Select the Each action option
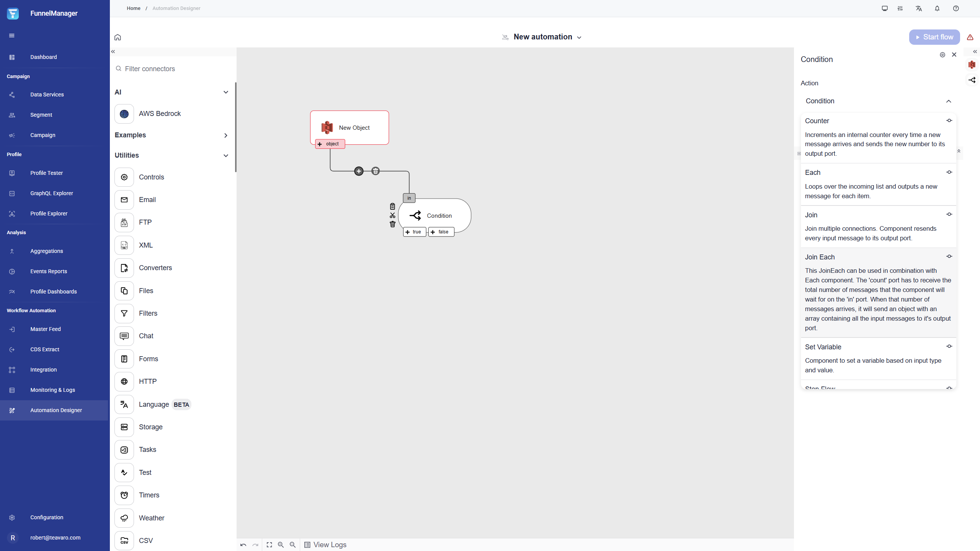The width and height of the screenshot is (980, 551). [879, 184]
